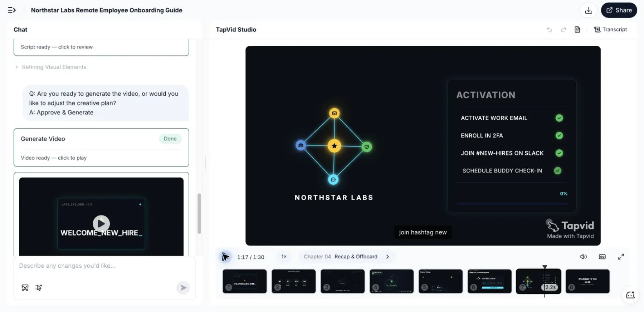Select scene thumbnail 2
The height and width of the screenshot is (312, 644).
tap(294, 281)
